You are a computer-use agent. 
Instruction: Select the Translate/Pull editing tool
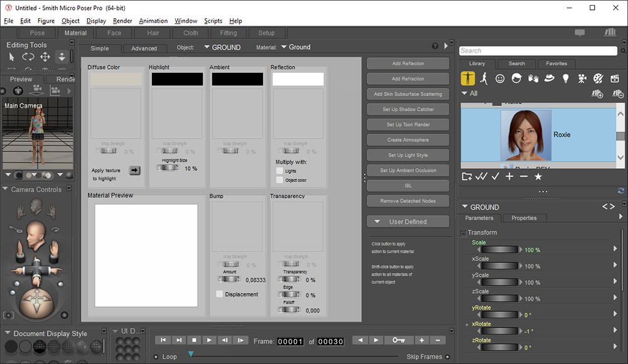(45, 57)
